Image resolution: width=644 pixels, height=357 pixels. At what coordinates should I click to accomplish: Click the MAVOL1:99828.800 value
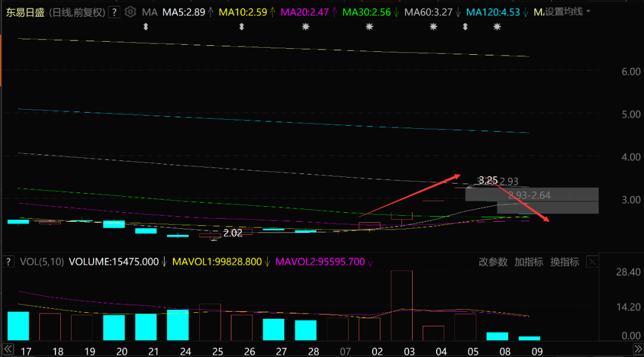(217, 262)
